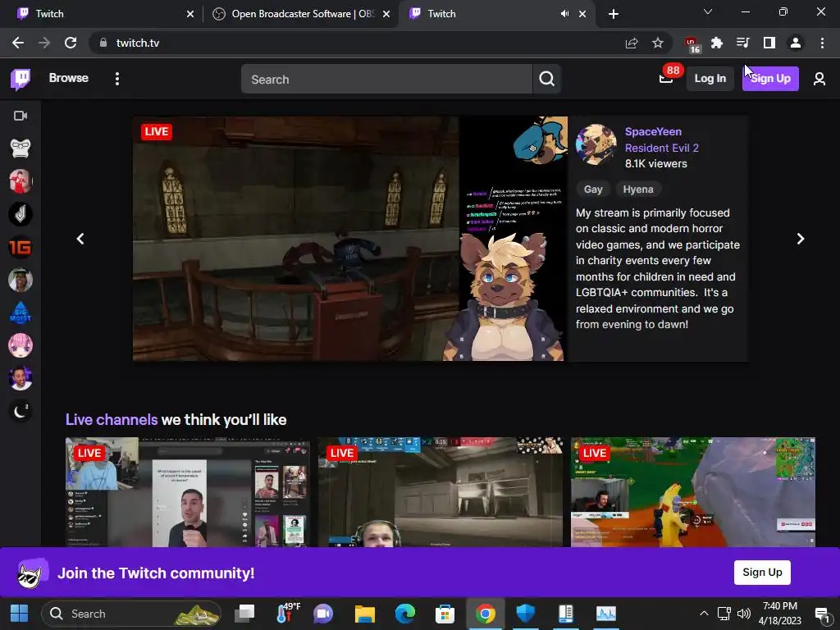Click the browser back arrow
Image resolution: width=840 pixels, height=630 pixels.
pyautogui.click(x=18, y=43)
